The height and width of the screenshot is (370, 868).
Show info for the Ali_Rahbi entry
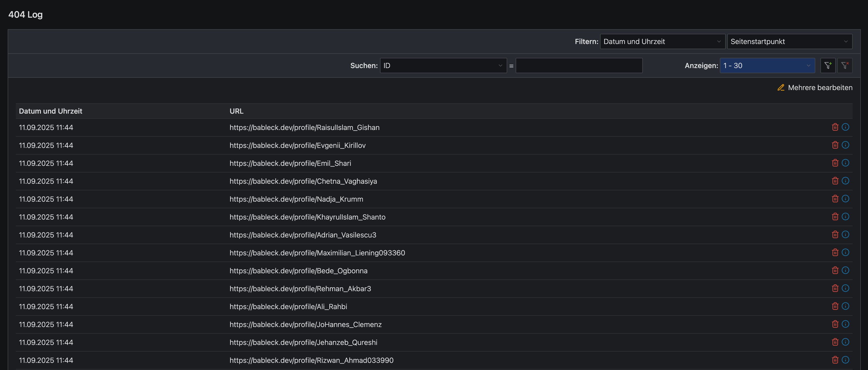[845, 306]
